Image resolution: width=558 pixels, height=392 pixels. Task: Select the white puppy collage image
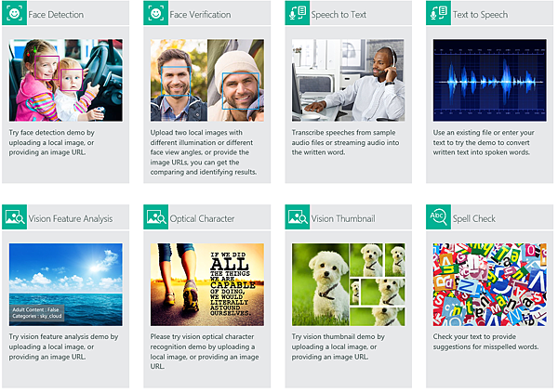pyautogui.click(x=349, y=284)
